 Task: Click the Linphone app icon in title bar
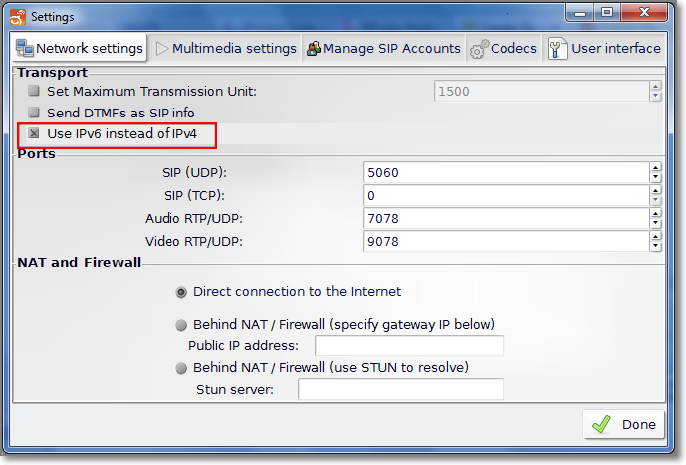(18, 17)
